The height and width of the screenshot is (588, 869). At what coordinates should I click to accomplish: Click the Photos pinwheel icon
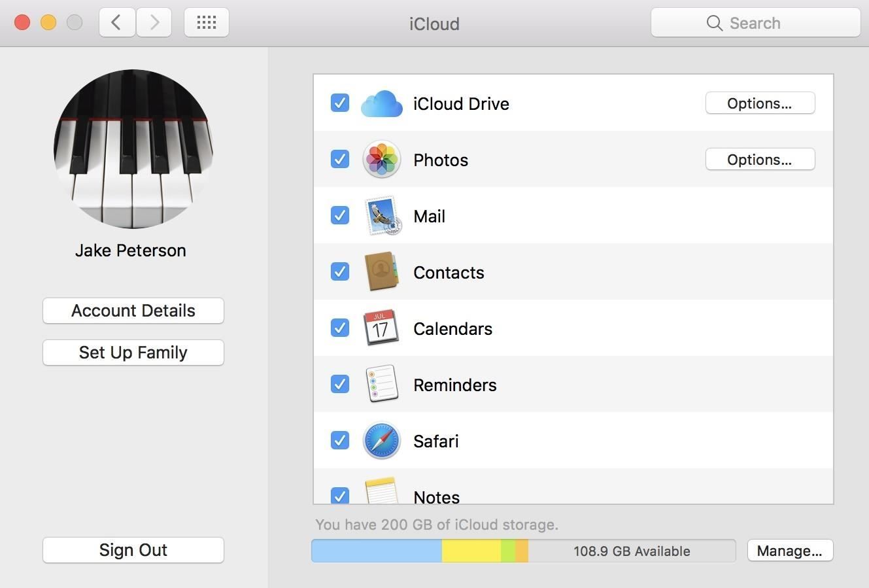coord(381,160)
